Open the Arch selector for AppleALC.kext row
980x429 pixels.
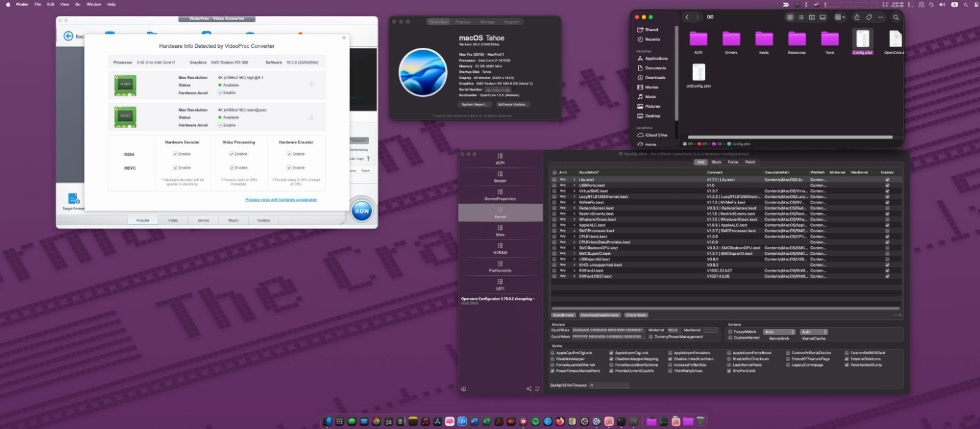(x=566, y=225)
